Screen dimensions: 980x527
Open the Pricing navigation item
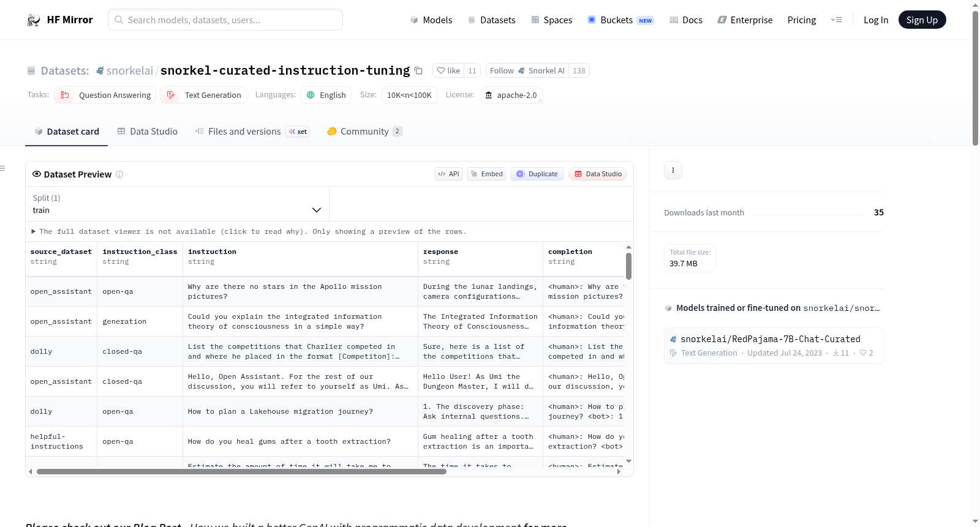[x=802, y=20]
